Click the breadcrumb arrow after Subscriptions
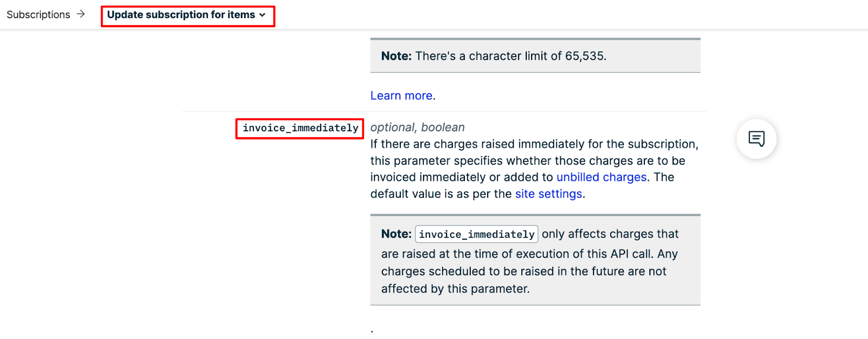The width and height of the screenshot is (868, 339). 81,14
